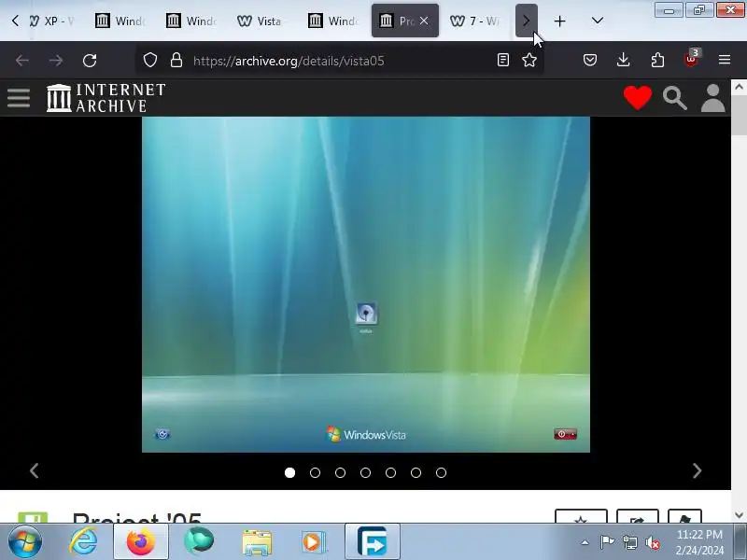
Task: Open the uBlock Origin extension icon
Action: coord(691,59)
